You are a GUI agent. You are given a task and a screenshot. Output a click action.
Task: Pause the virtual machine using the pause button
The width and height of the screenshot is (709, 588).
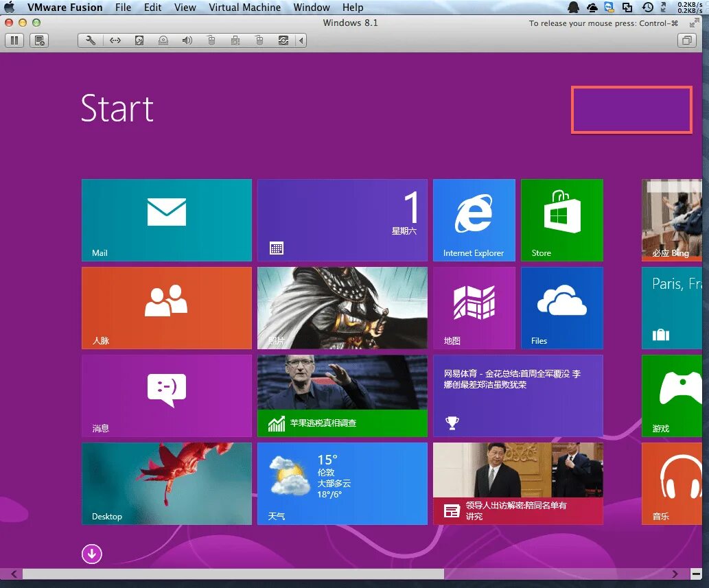[14, 40]
